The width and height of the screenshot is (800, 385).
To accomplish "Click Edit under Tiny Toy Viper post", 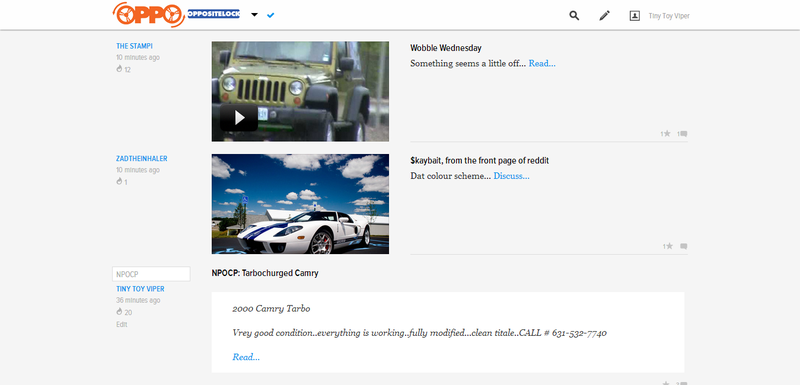I will tap(121, 324).
